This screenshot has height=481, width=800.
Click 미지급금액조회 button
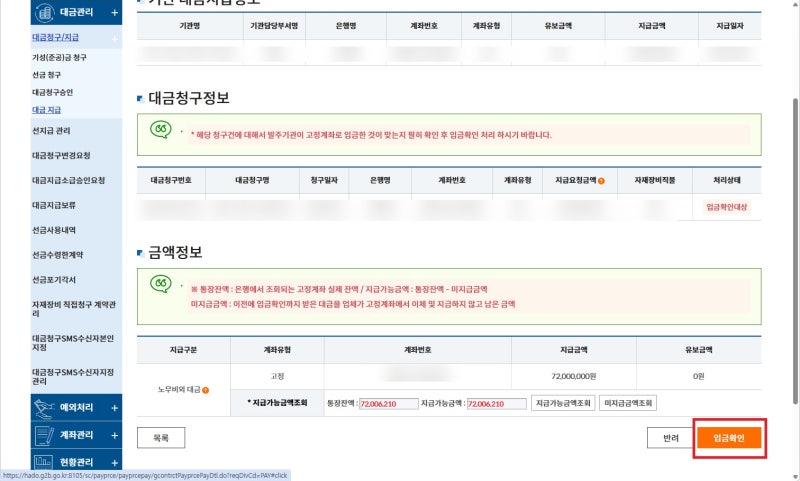628,403
